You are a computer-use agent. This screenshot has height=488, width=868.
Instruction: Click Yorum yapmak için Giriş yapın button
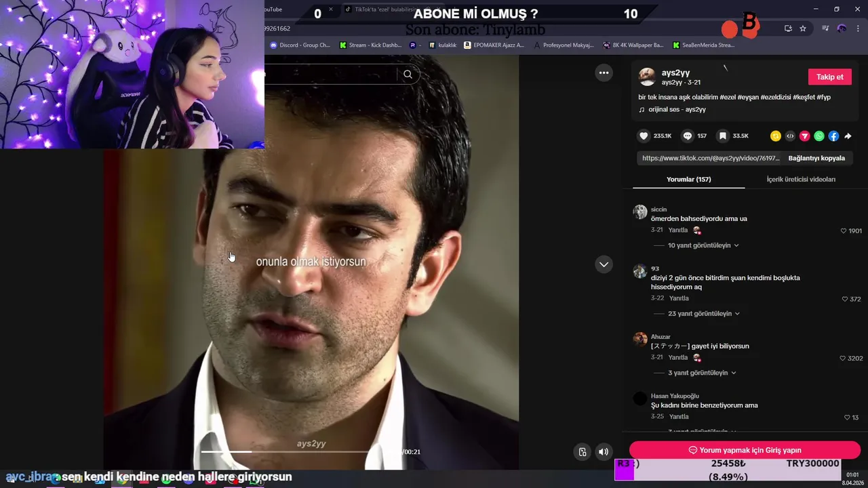pos(745,450)
